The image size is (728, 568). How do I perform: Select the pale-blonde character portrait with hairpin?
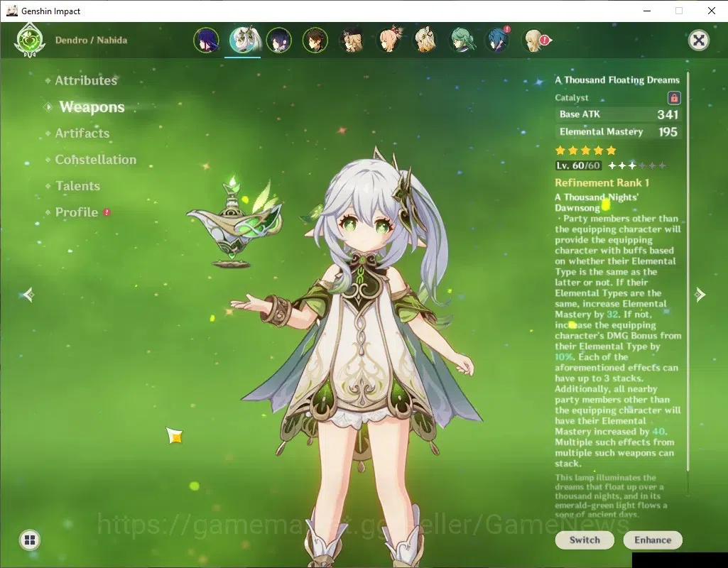point(425,40)
